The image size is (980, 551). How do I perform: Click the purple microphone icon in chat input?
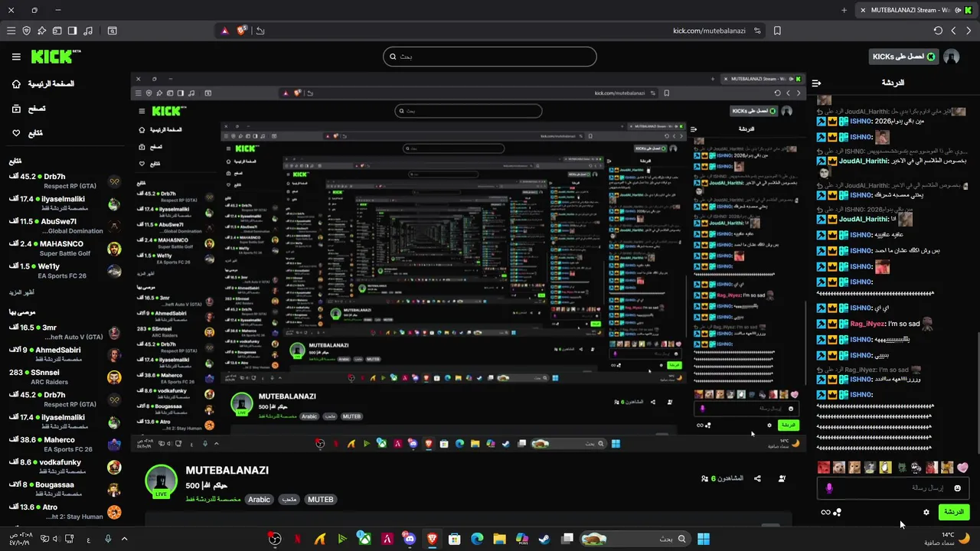(x=829, y=488)
